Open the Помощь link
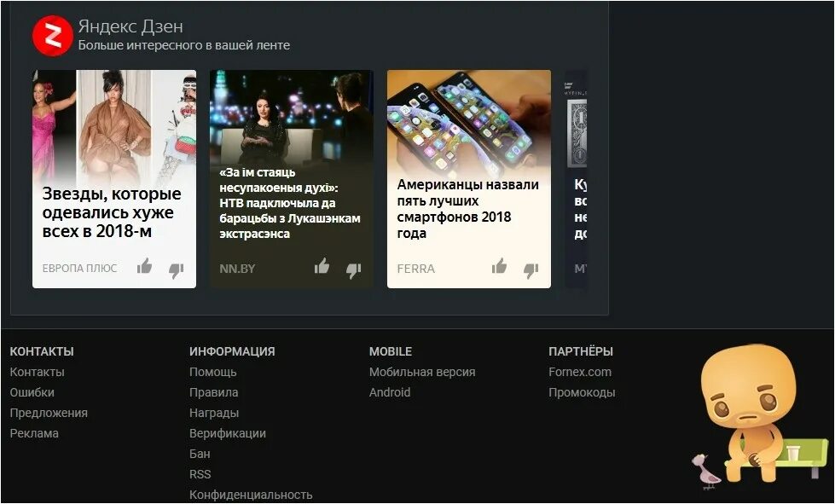 click(213, 372)
